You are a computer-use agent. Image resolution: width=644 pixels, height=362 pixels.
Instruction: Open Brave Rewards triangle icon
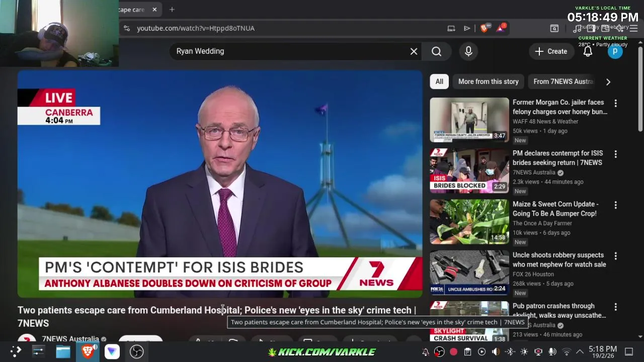tap(501, 28)
